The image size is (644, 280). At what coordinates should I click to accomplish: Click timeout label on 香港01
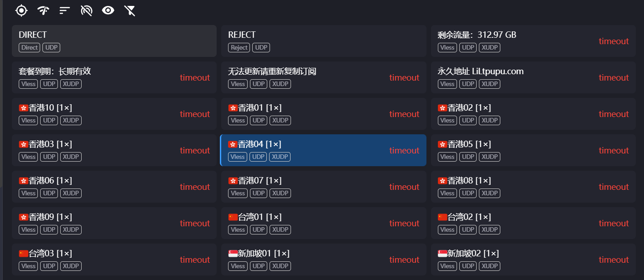[x=404, y=114]
